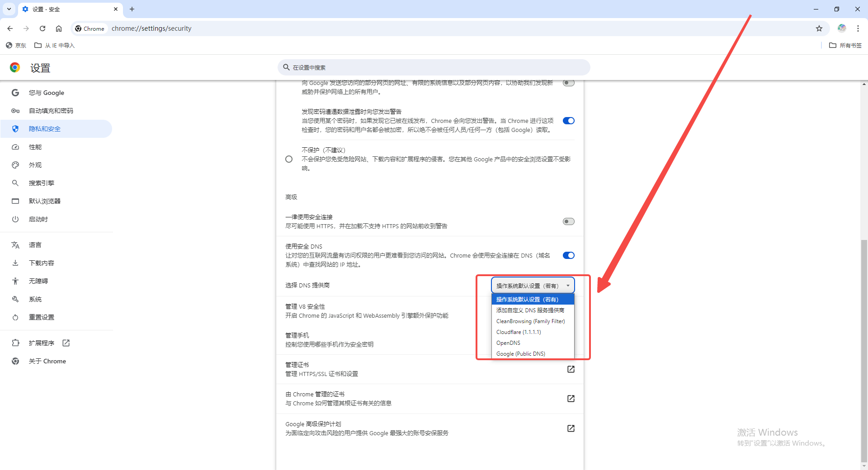This screenshot has width=868, height=470.
Task: Open 外观 settings section
Action: click(57, 165)
